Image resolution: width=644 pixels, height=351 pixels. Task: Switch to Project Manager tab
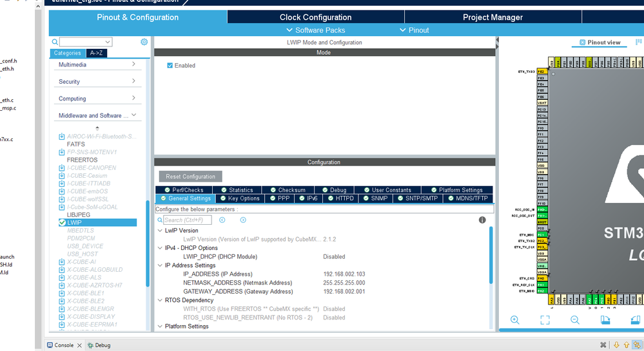tap(493, 17)
